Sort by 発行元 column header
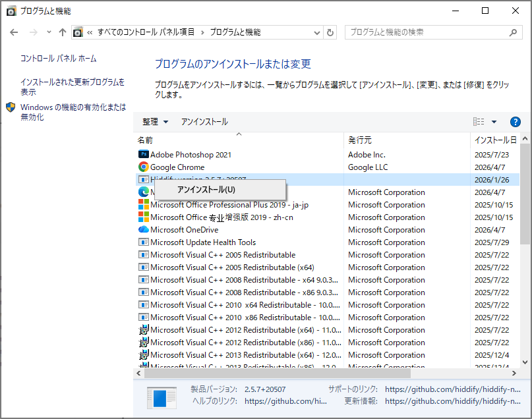Image resolution: width=532 pixels, height=419 pixels. 407,140
